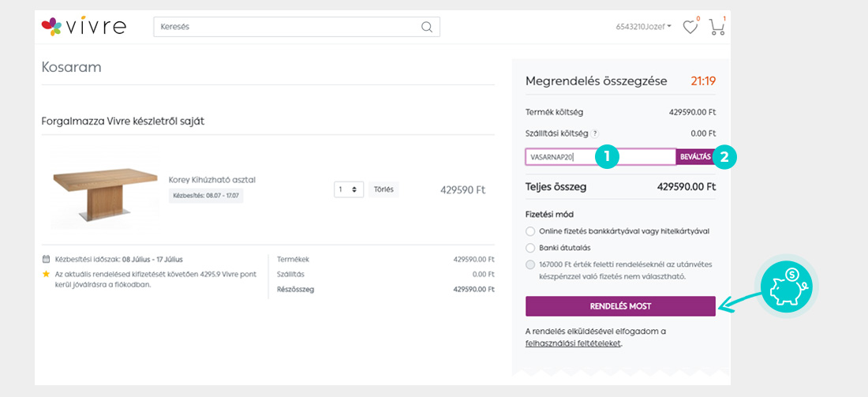Open the product quantity selector
The image size is (868, 397).
coord(348,189)
